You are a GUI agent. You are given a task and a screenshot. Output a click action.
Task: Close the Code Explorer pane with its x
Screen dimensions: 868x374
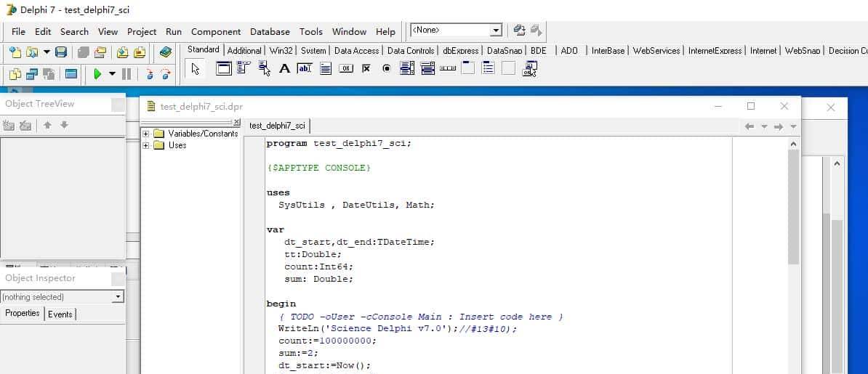point(237,122)
